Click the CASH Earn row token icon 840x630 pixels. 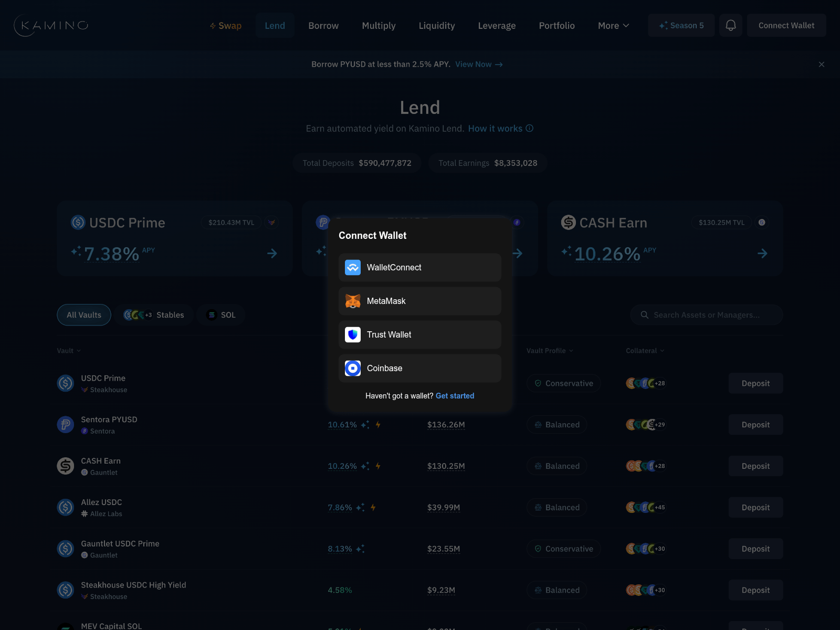click(x=66, y=466)
